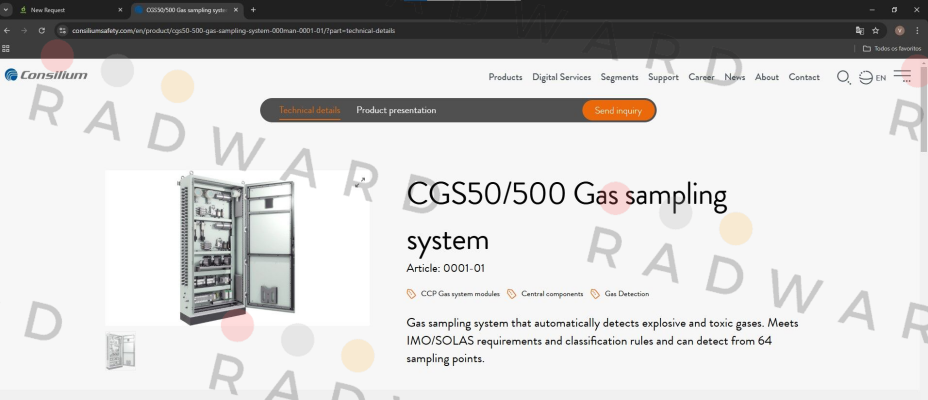Select the cabinet product thumbnail

coord(120,351)
